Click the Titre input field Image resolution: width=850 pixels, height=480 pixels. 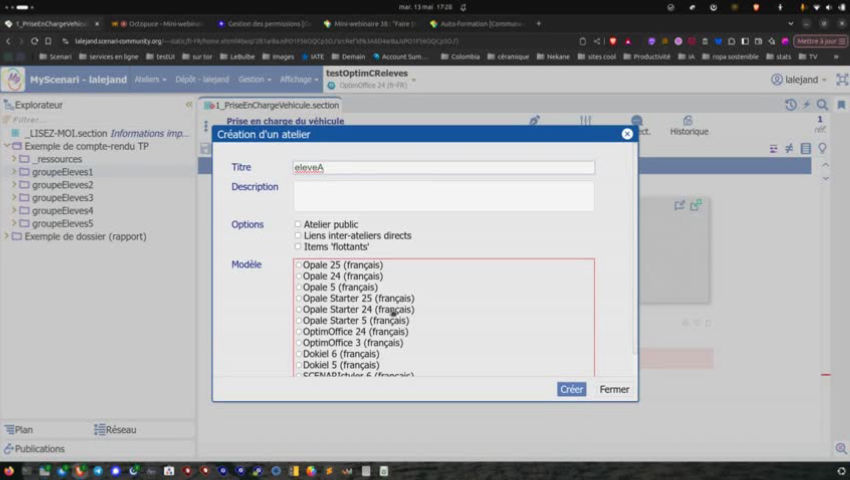click(443, 168)
